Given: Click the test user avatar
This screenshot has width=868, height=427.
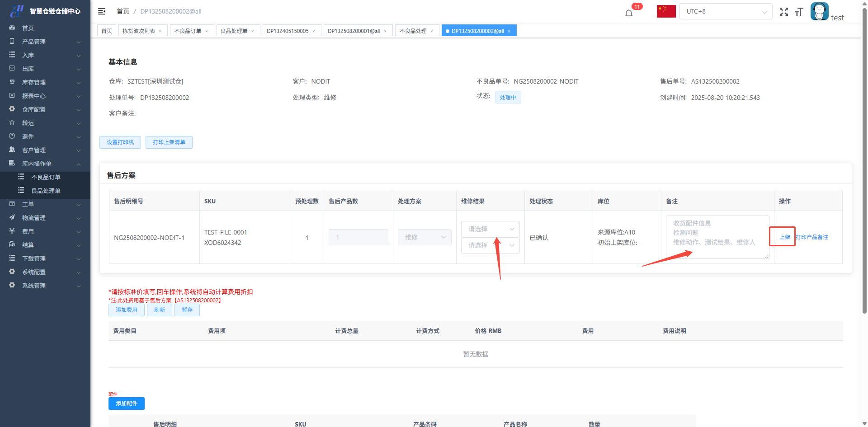Looking at the screenshot, I should coord(819,11).
